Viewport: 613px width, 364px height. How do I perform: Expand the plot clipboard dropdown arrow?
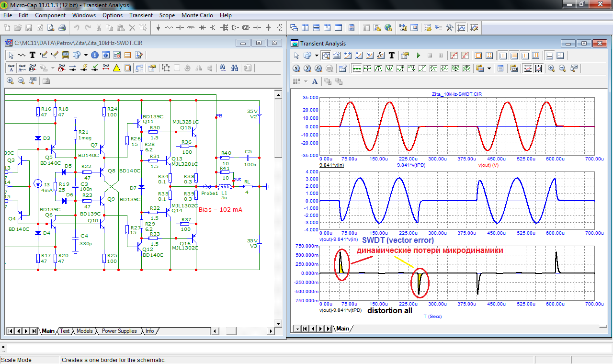tap(489, 68)
